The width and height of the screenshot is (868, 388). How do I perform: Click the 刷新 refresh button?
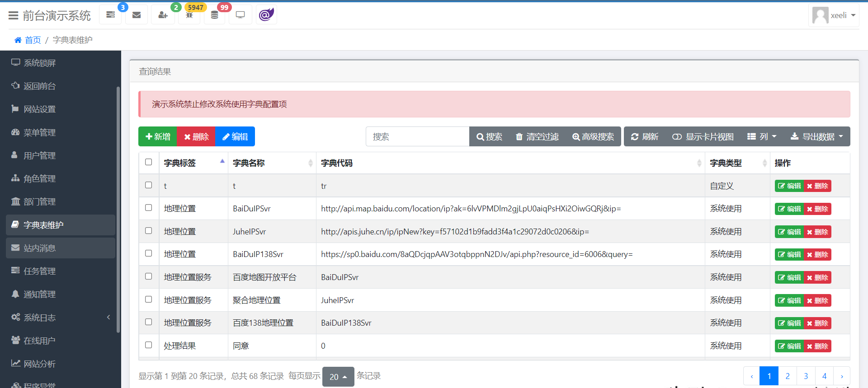click(x=645, y=136)
